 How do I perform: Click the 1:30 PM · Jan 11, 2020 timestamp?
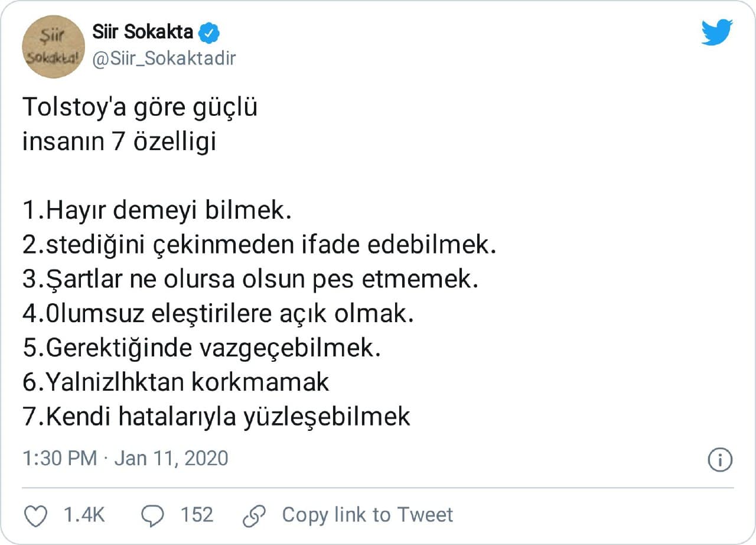(125, 459)
